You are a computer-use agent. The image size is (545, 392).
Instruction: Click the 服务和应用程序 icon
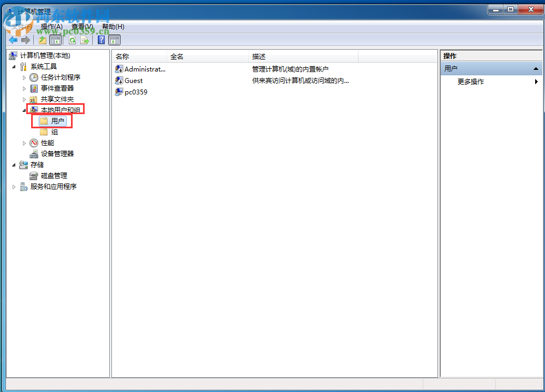tap(23, 187)
